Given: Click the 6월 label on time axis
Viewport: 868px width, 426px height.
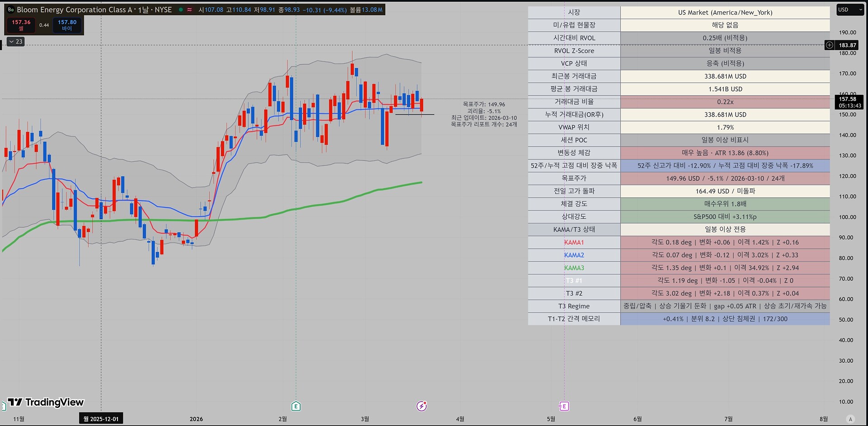Looking at the screenshot, I should [637, 419].
